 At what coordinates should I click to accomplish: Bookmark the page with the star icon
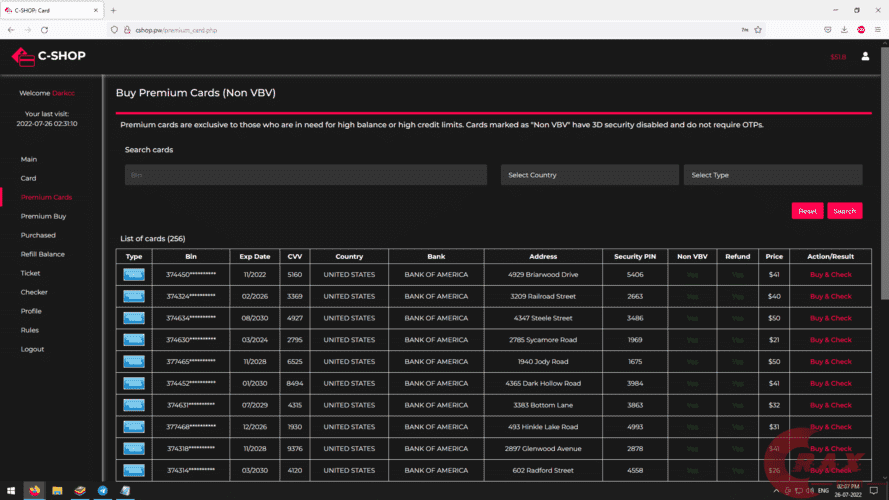[758, 30]
